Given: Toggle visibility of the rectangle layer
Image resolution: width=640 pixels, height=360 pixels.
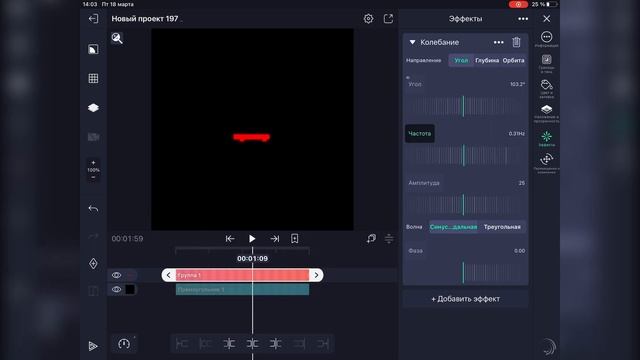Looking at the screenshot, I should [x=116, y=289].
